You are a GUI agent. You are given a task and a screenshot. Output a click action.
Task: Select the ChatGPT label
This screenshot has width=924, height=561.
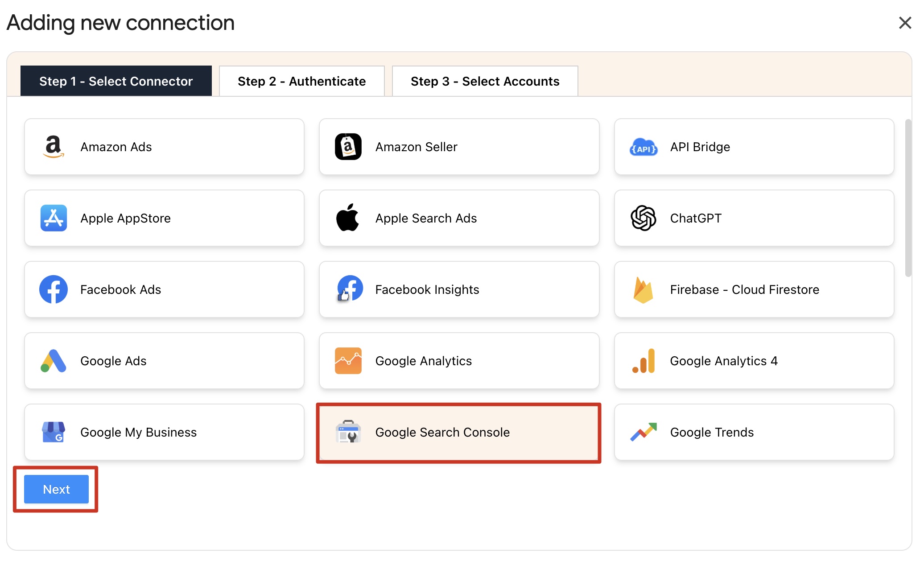[x=696, y=218]
